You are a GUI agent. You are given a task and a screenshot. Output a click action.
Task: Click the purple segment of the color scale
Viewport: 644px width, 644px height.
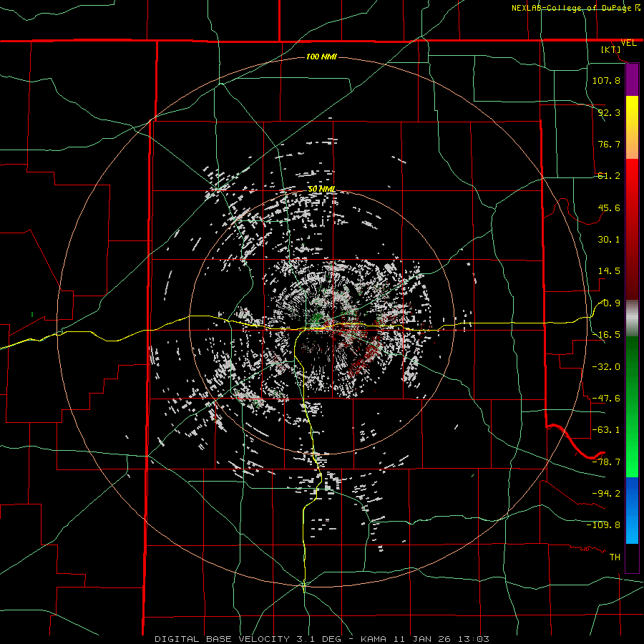(x=632, y=79)
